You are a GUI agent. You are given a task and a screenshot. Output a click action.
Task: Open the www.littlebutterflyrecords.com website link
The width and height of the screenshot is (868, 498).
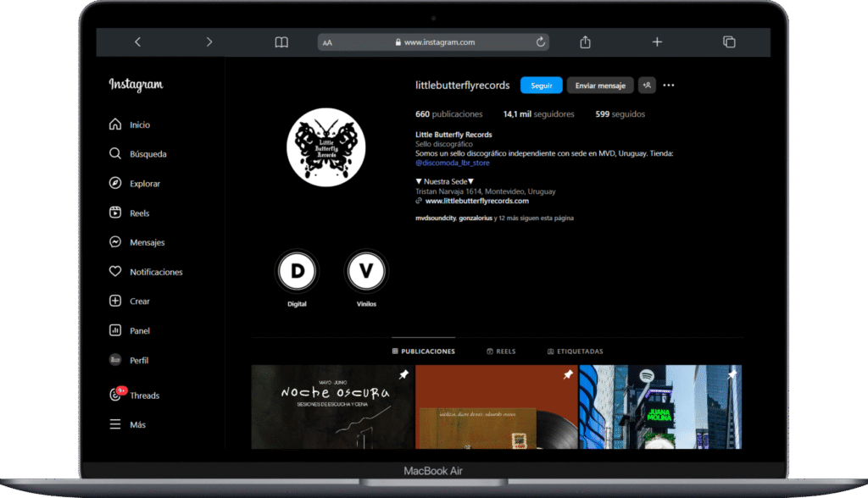(x=477, y=201)
